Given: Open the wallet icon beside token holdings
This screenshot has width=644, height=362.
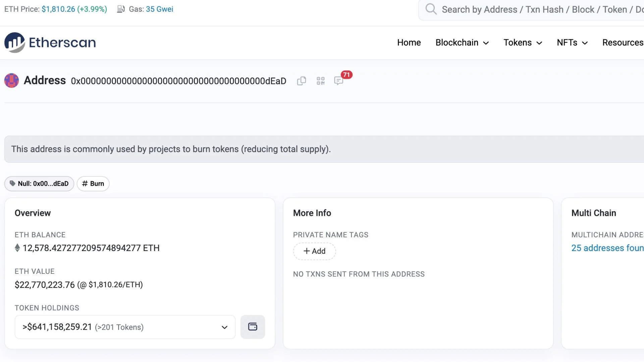Looking at the screenshot, I should (253, 327).
